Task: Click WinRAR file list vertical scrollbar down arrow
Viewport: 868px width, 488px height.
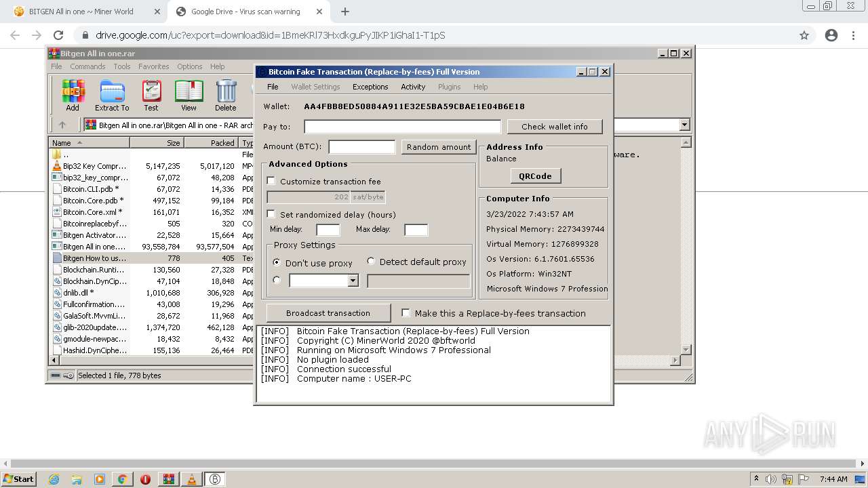Action: click(686, 349)
